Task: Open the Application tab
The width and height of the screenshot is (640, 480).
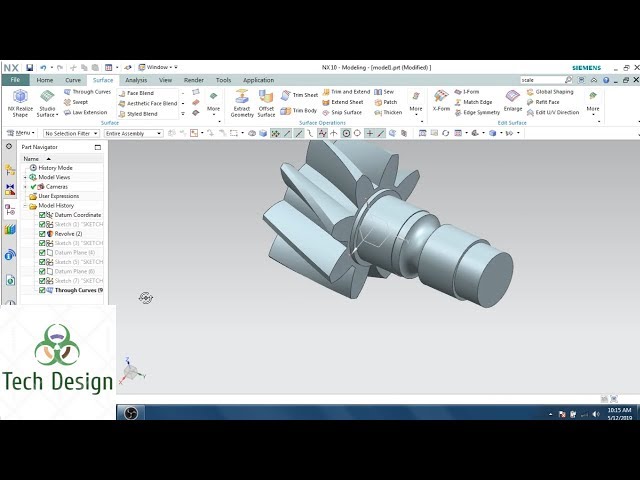Action: (x=258, y=80)
